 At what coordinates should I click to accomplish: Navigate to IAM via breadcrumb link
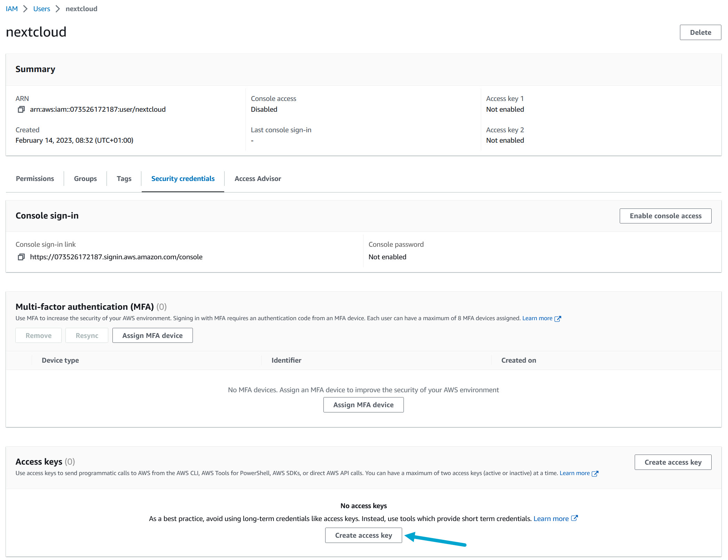(x=12, y=8)
